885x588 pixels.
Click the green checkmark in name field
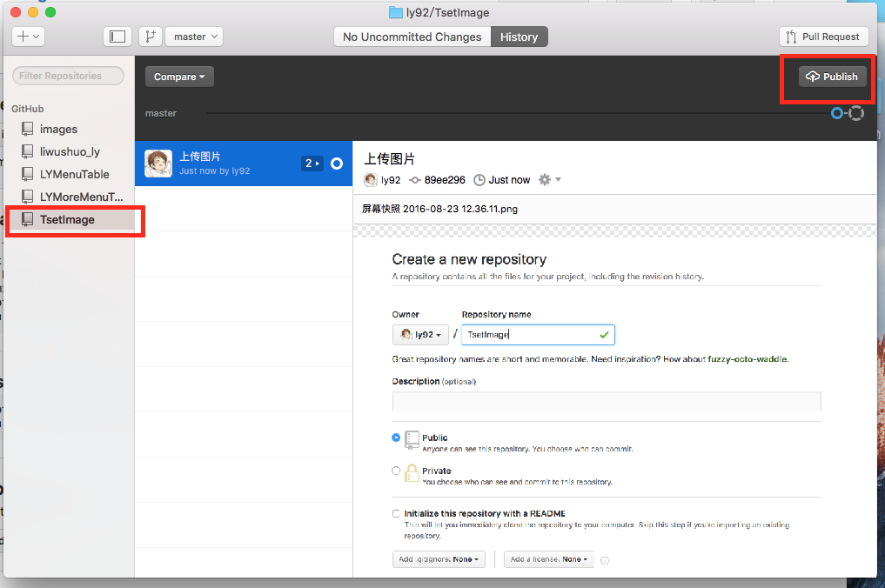604,335
